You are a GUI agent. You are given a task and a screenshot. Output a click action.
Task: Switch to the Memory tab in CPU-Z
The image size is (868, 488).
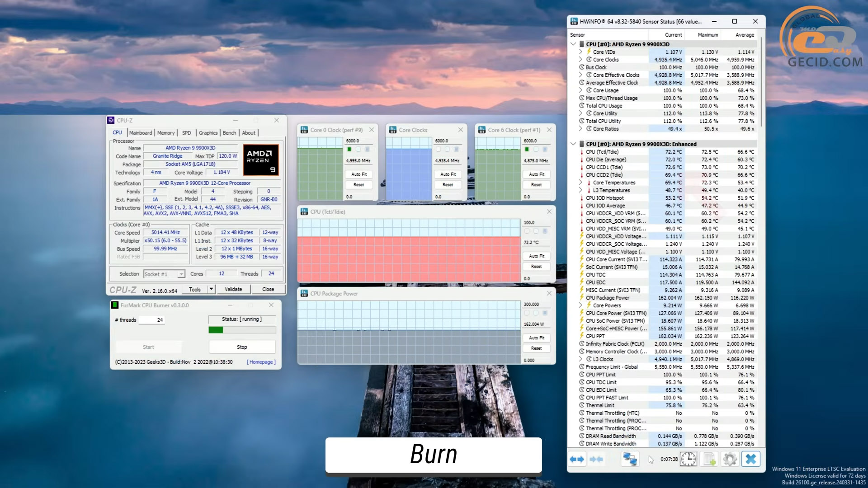[165, 133]
